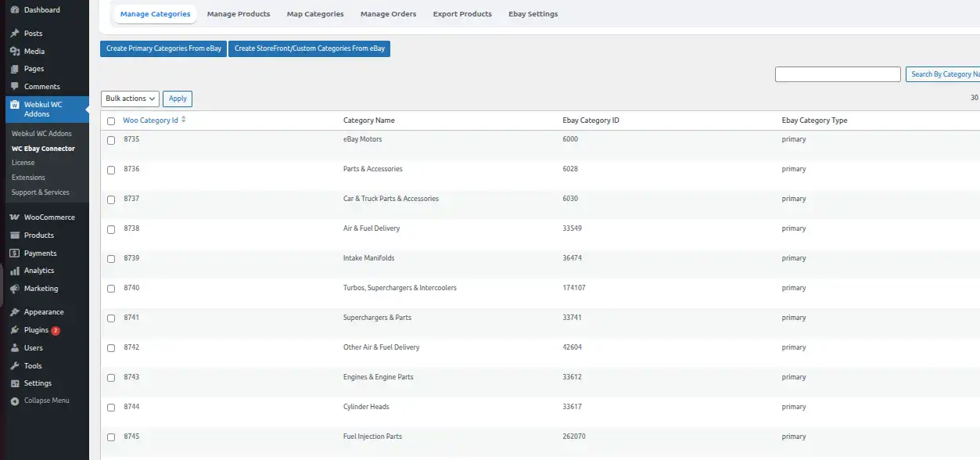Open the Bulk actions dropdown
This screenshot has width=980, height=460.
click(130, 99)
